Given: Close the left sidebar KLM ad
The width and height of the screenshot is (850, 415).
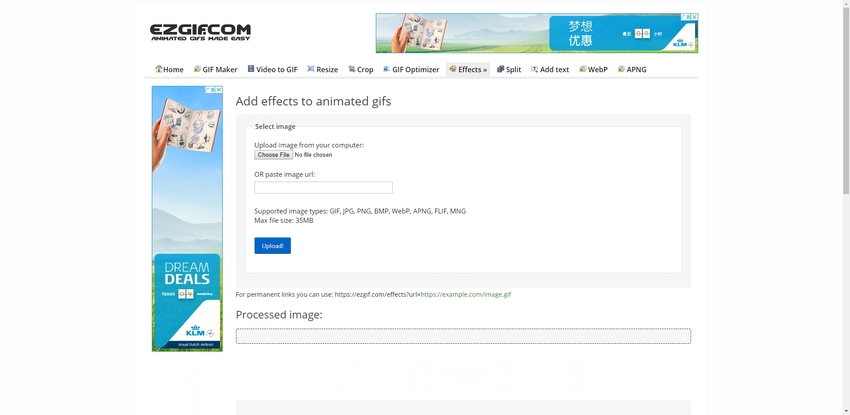Looking at the screenshot, I should coord(218,90).
